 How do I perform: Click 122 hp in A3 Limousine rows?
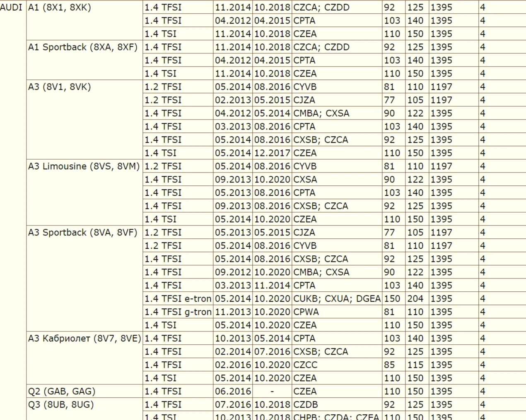point(415,180)
